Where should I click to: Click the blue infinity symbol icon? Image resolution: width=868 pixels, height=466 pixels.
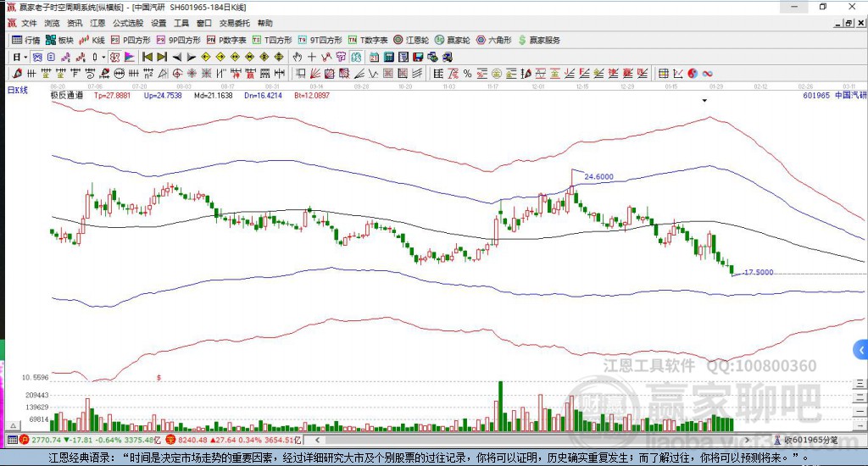pyautogui.click(x=707, y=74)
